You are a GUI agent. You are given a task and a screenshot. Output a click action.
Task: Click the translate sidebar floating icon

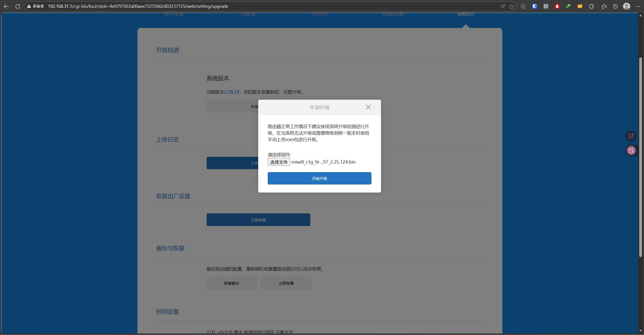(631, 151)
